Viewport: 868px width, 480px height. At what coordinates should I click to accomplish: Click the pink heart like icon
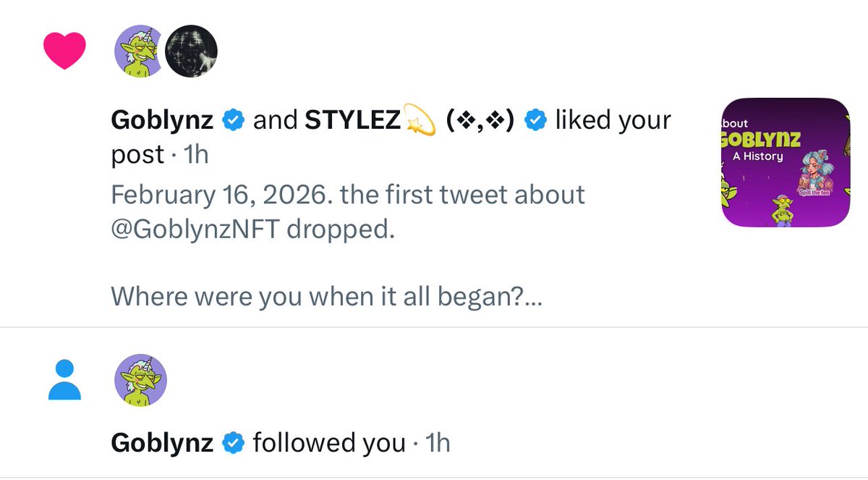pos(64,51)
